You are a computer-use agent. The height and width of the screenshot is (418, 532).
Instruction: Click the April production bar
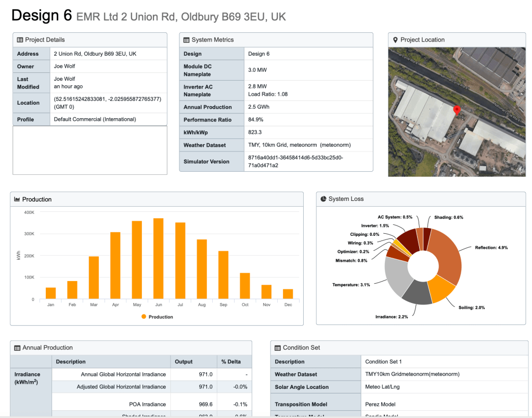click(x=115, y=265)
